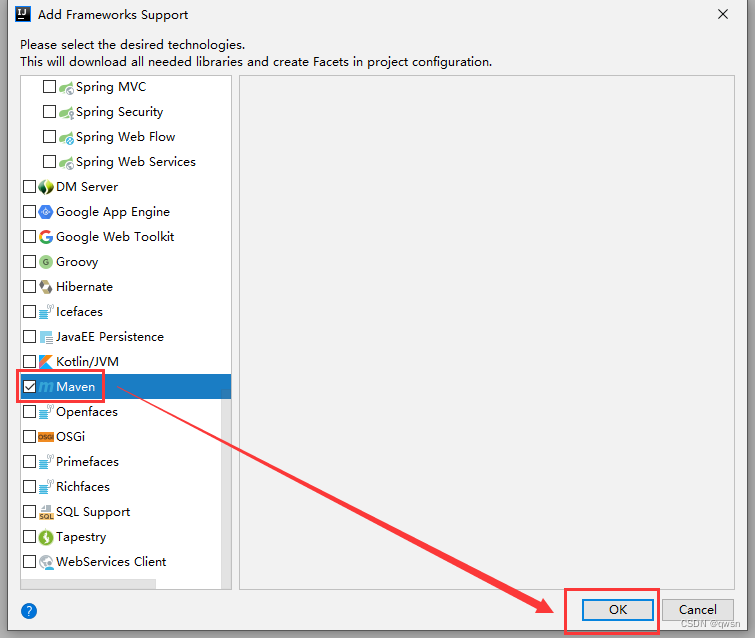Tick the WebServices Client checkbox
The image size is (755, 638).
coord(29,561)
